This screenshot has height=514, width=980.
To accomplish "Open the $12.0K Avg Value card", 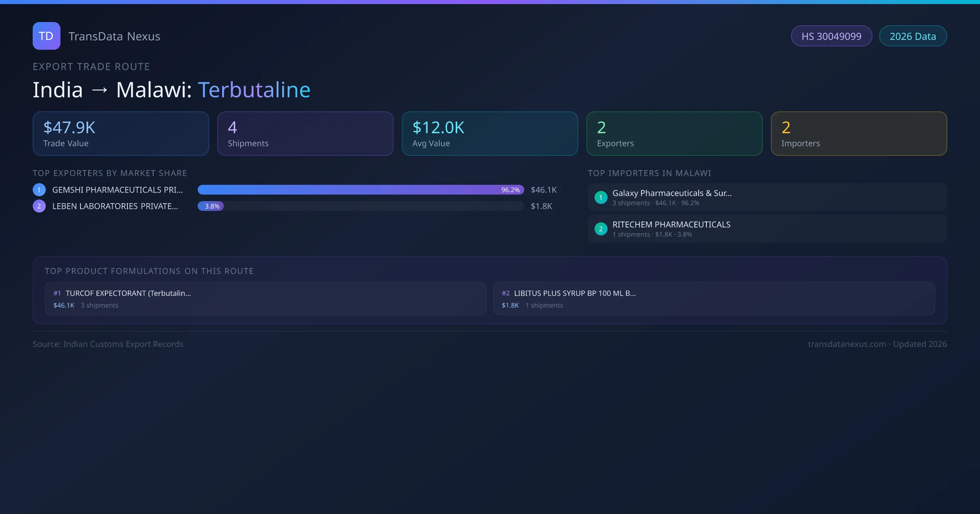I will [x=490, y=134].
